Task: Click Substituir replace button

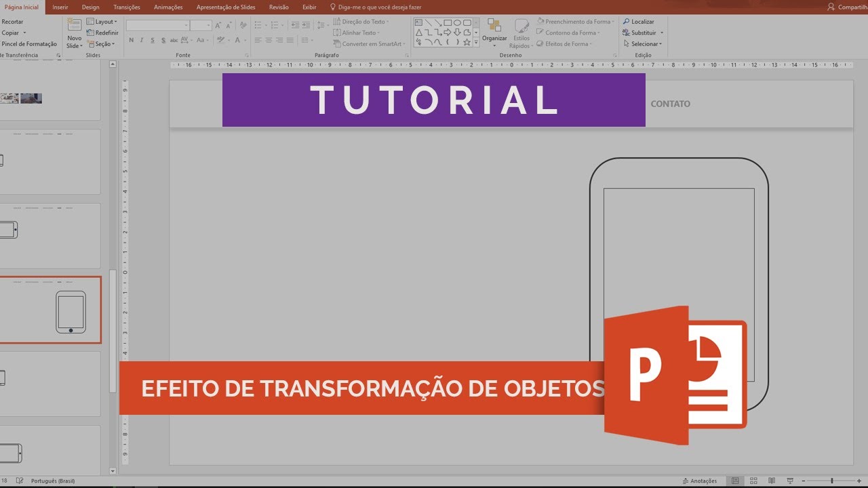Action: (x=643, y=33)
